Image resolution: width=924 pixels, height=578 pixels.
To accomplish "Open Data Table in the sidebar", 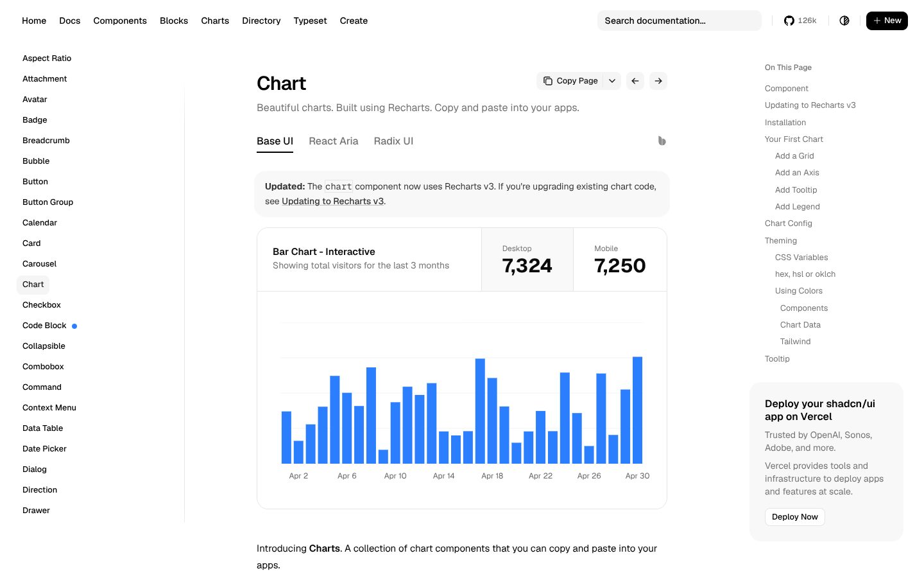I will [42, 428].
